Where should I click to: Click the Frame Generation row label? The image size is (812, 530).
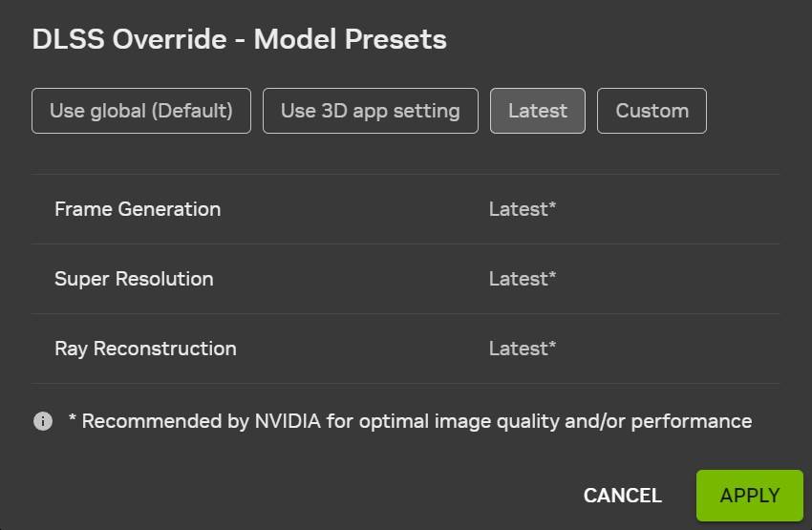138,209
